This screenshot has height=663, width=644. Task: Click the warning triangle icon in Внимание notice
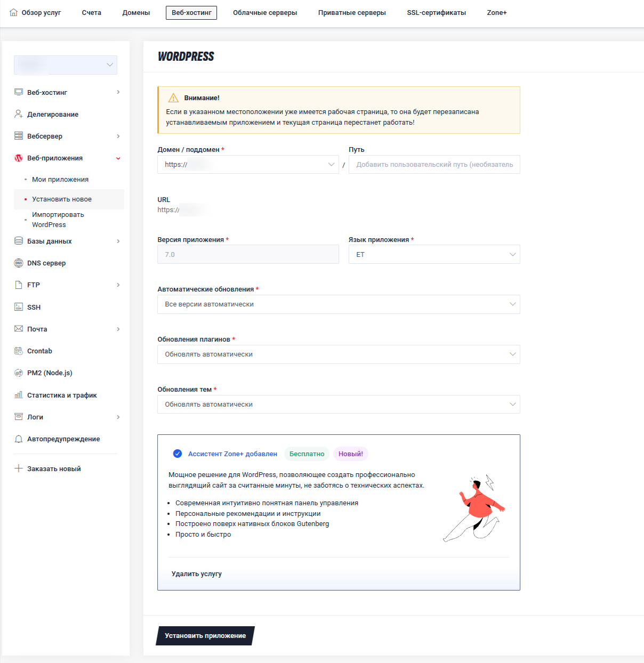(x=173, y=98)
